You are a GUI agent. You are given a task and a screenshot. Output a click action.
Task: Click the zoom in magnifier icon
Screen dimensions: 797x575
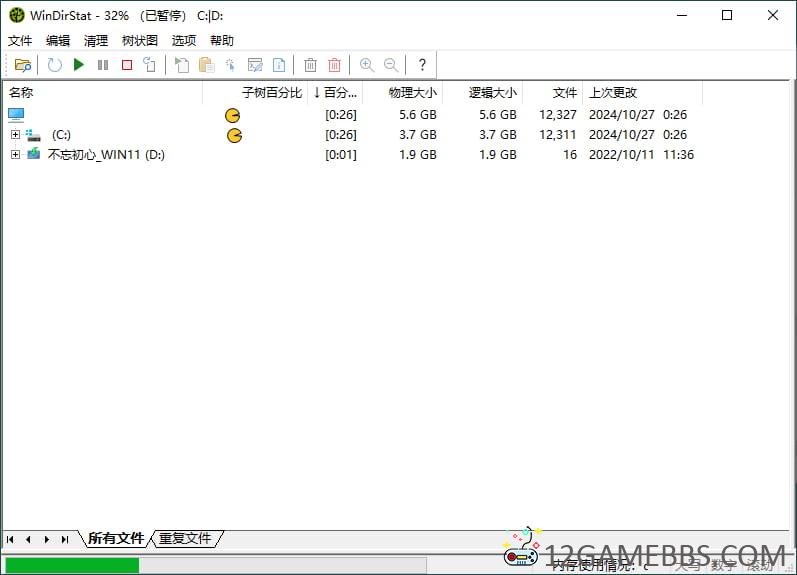[x=367, y=65]
